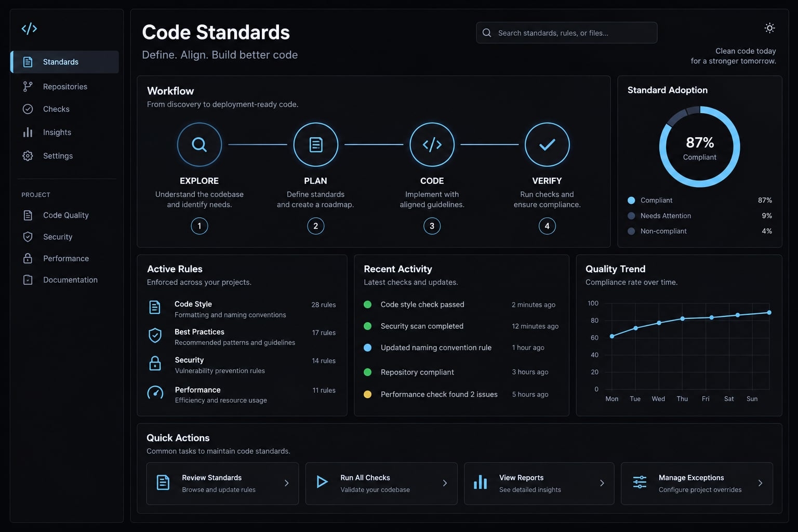Switch to Insights in the sidebar

(57, 132)
